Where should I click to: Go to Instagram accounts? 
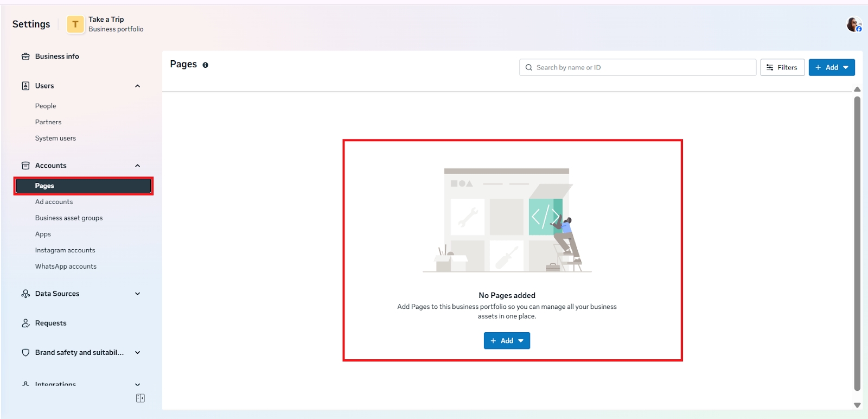click(65, 250)
